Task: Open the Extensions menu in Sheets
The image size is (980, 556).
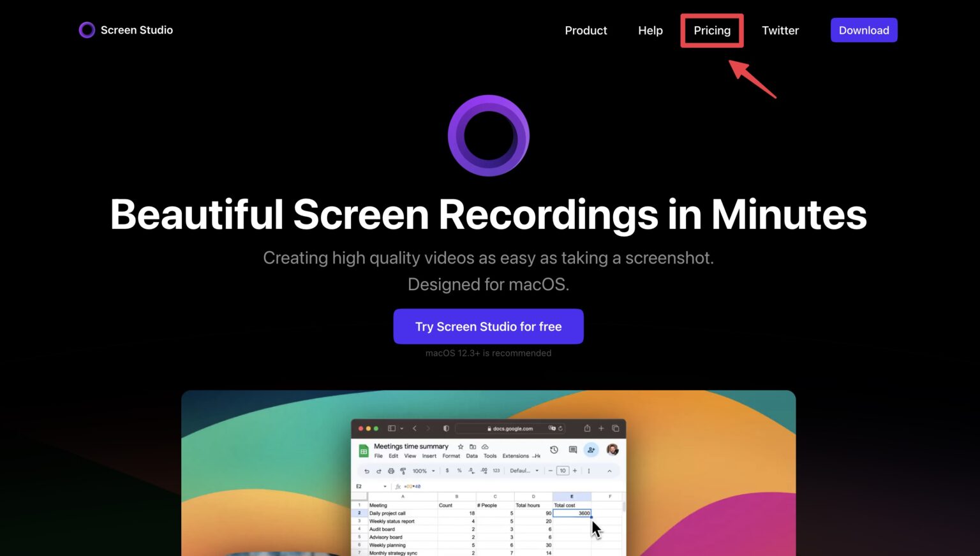Action: pos(516,456)
